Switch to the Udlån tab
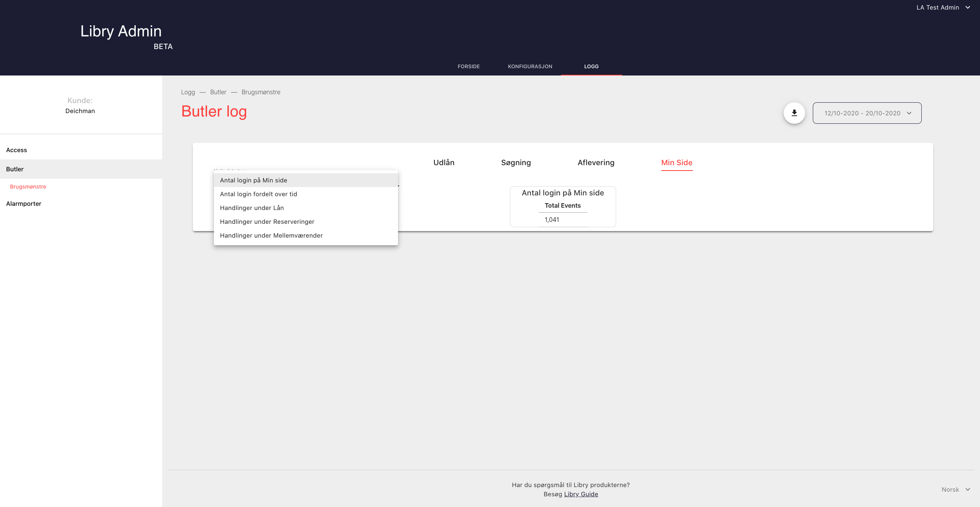The height and width of the screenshot is (507, 980). [444, 162]
